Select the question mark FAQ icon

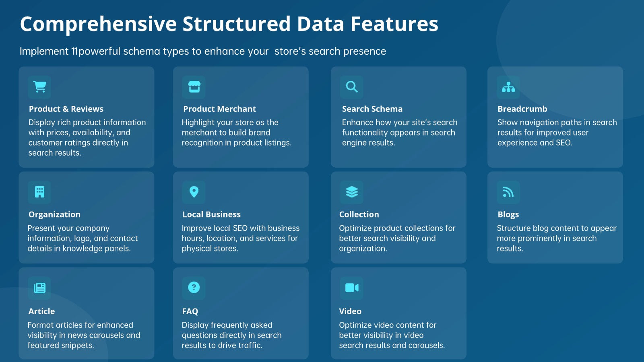(x=194, y=288)
